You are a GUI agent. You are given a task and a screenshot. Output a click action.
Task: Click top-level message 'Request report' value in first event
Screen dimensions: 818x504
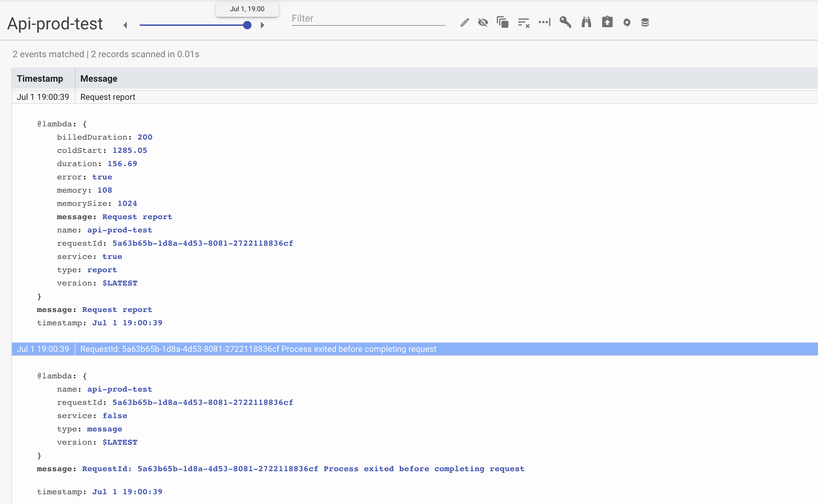(117, 310)
